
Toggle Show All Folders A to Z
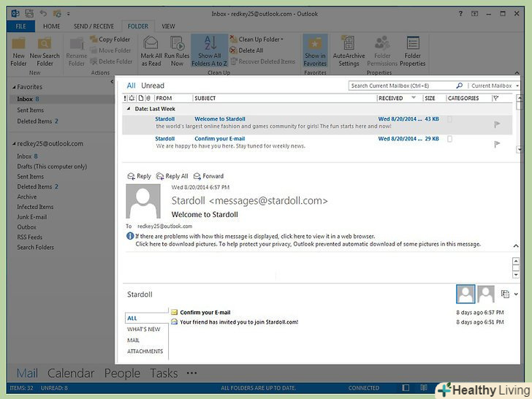click(209, 51)
